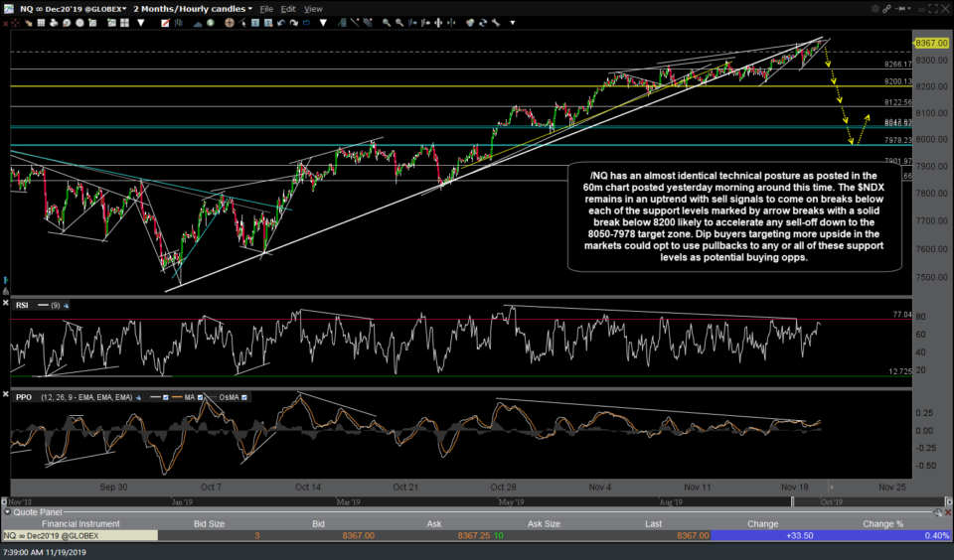Click the refresh arrows icon

coord(483,23)
